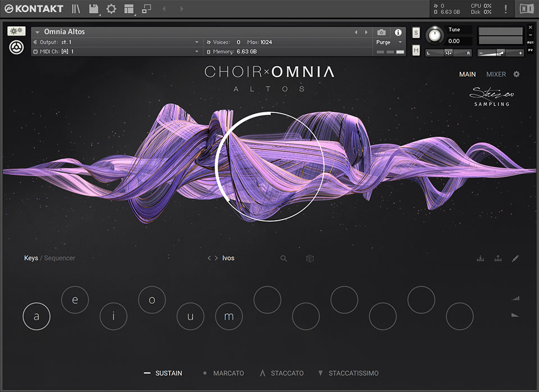
Task: Click the search magnifier next to Ivos
Action: click(284, 258)
